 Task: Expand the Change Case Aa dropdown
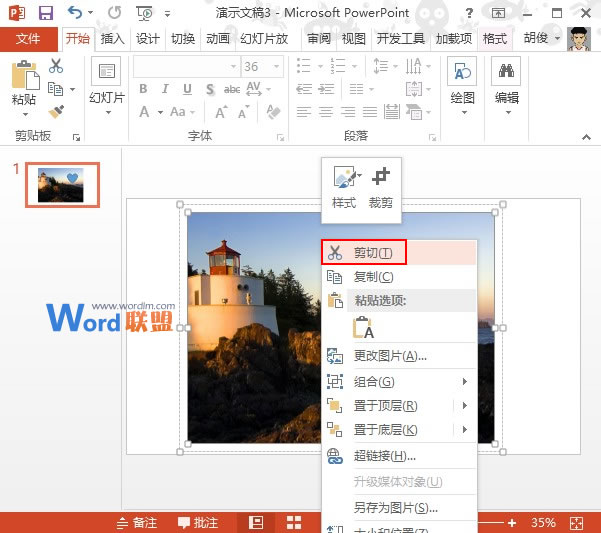coord(192,112)
